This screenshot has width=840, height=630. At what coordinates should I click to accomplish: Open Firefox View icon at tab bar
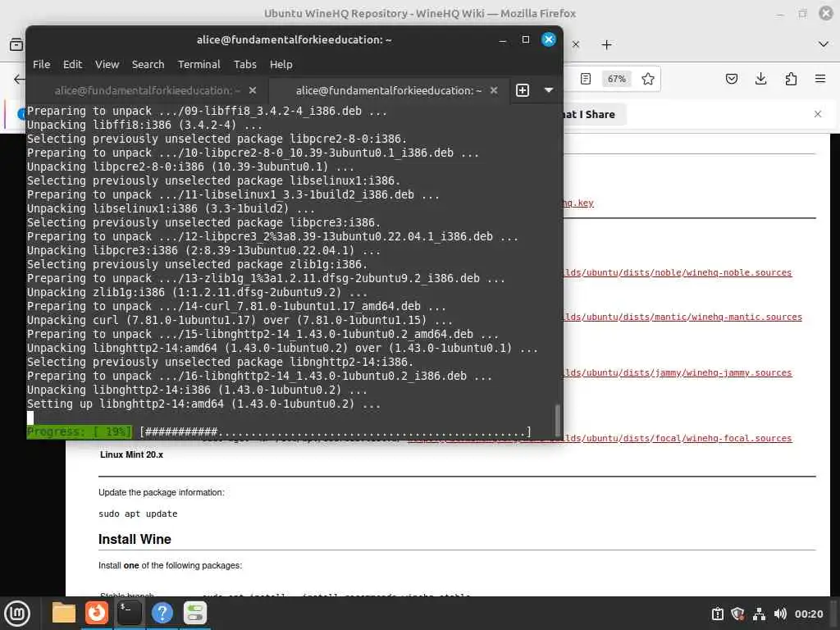16,44
